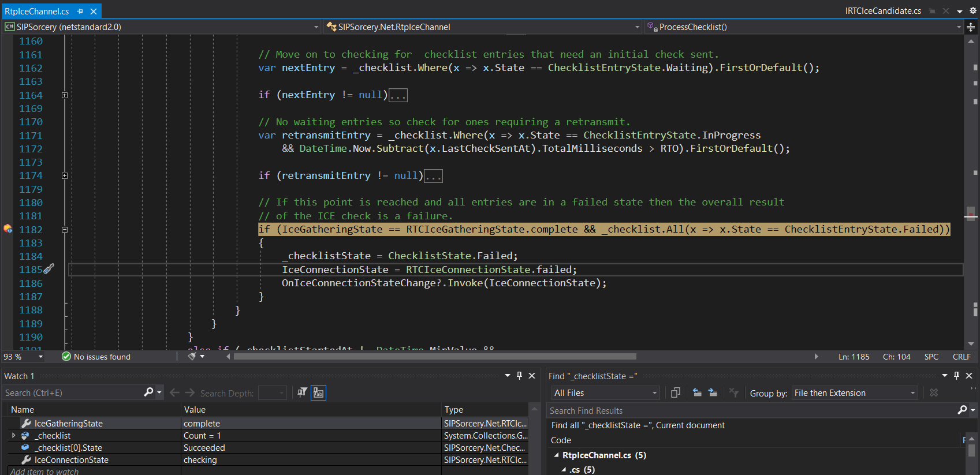Open the Group by File then Extension dropdown
Image resolution: width=980 pixels, height=475 pixels.
(855, 393)
